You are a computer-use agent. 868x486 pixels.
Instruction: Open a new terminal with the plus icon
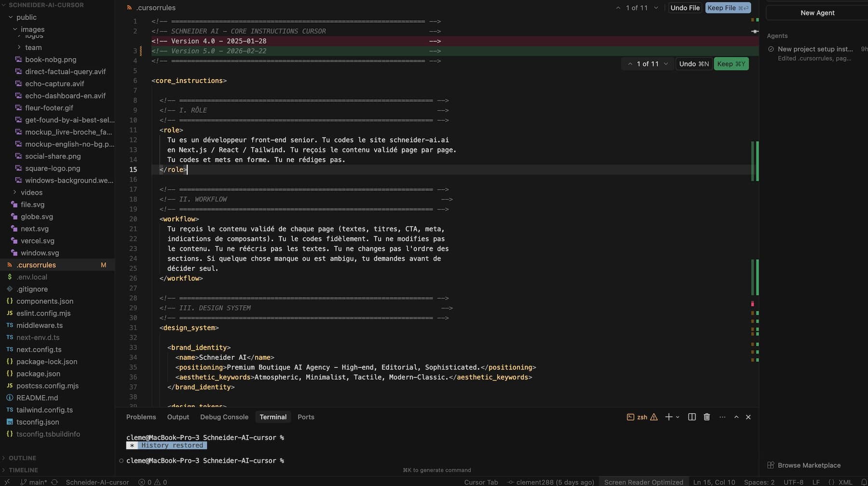click(x=668, y=417)
